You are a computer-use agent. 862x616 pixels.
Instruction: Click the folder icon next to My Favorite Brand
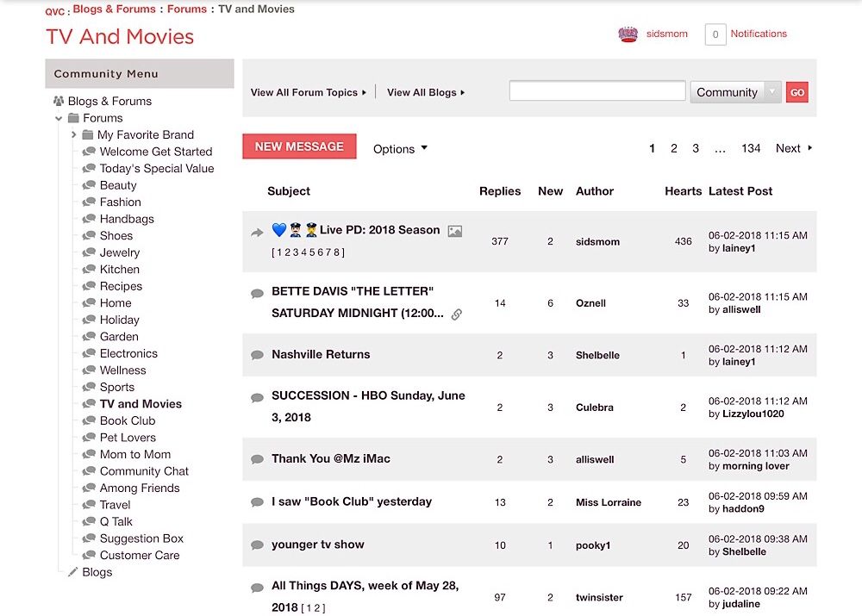(x=88, y=134)
